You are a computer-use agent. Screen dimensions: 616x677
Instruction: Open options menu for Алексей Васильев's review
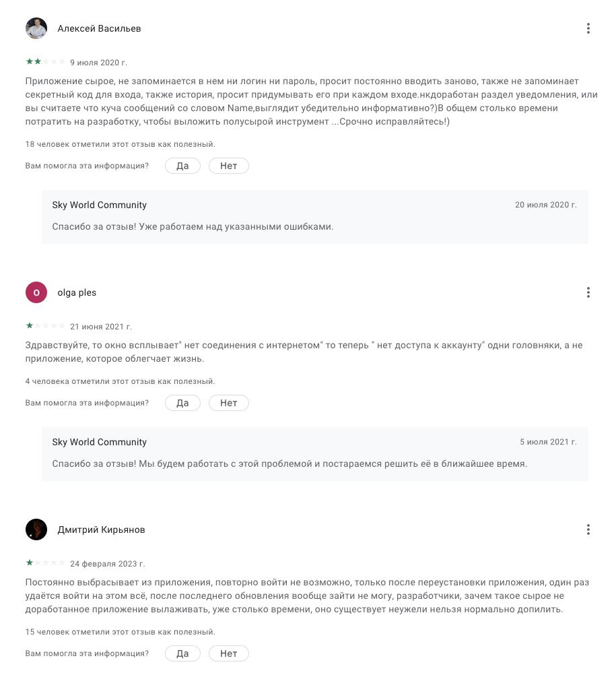(588, 28)
